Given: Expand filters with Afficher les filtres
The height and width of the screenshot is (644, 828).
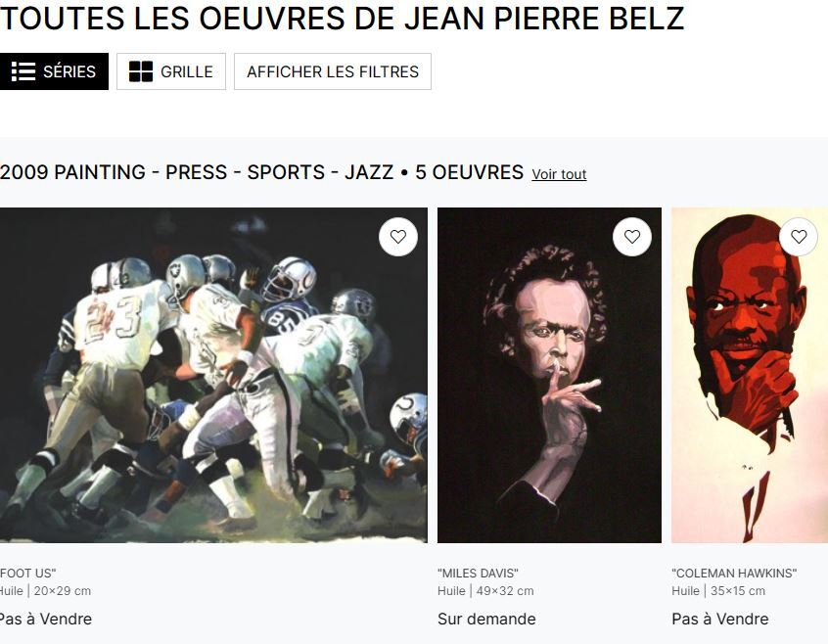Looking at the screenshot, I should coord(333,71).
